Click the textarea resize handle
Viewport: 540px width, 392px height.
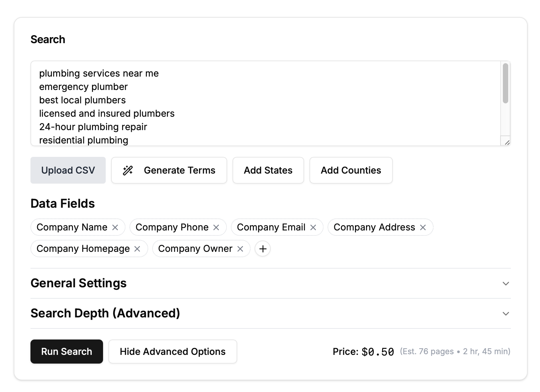pyautogui.click(x=507, y=142)
